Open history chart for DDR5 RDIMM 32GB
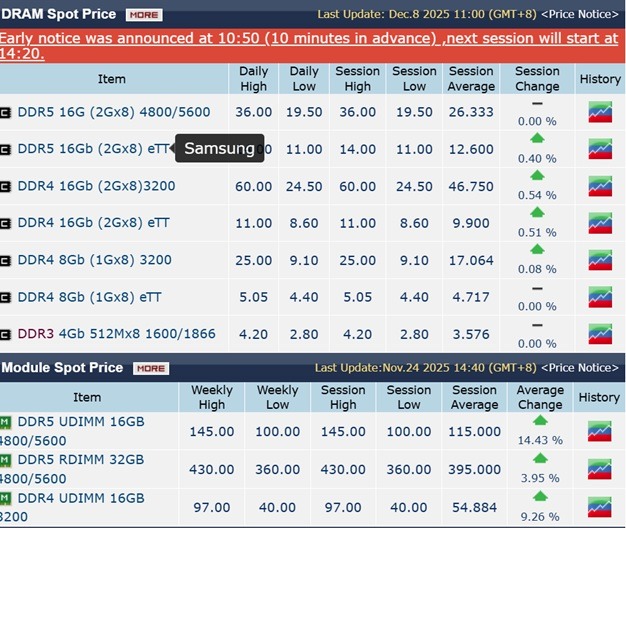 coord(600,469)
